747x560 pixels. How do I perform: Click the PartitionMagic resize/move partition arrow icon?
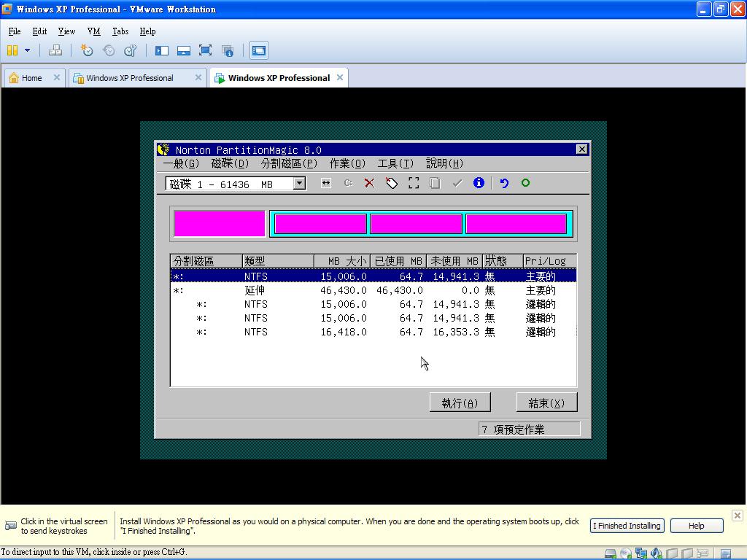coord(326,183)
